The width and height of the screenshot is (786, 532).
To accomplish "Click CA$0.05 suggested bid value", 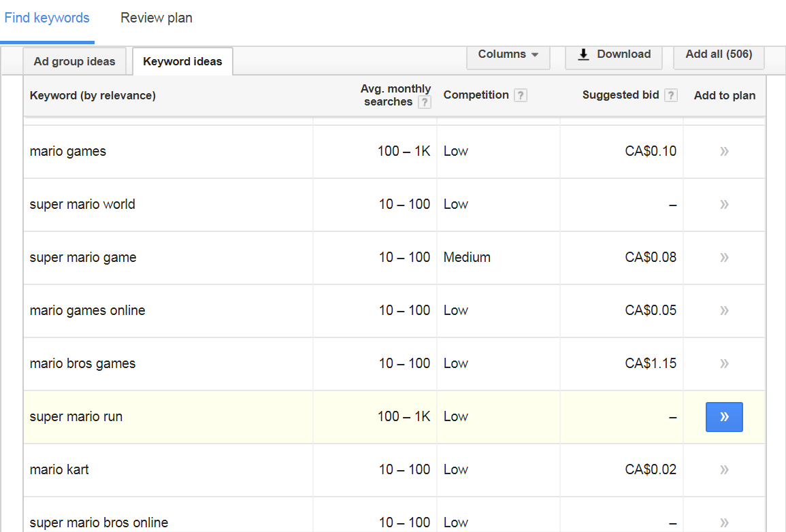I will [651, 311].
